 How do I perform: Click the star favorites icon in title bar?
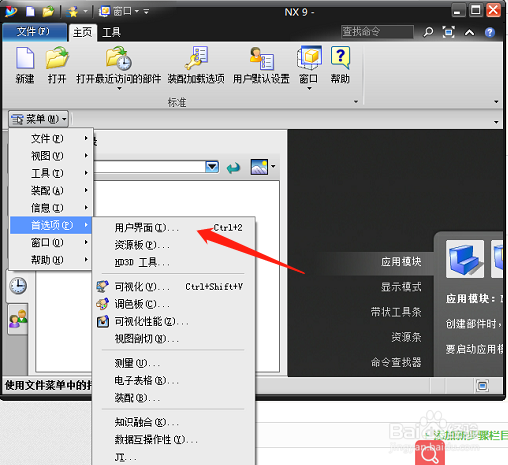pyautogui.click(x=72, y=12)
